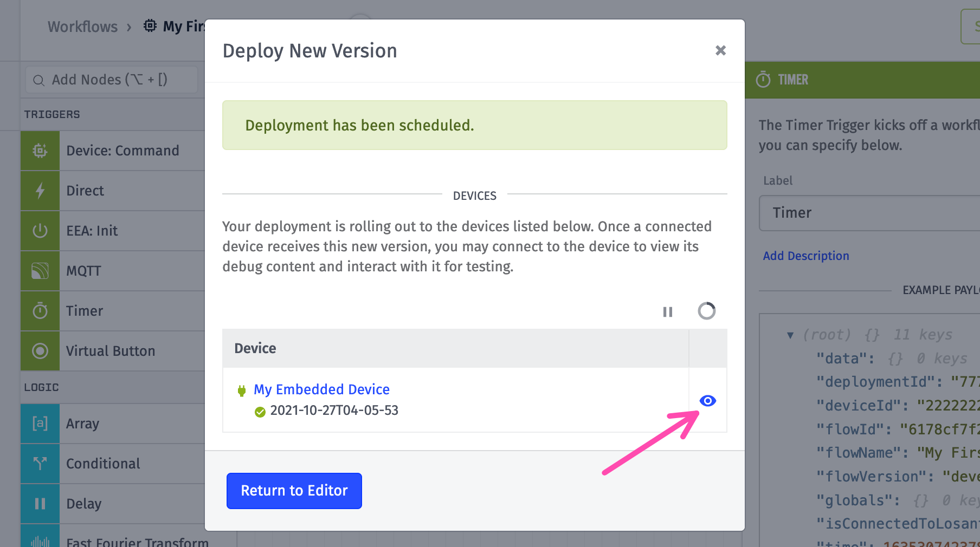
Task: Click the TRIGGERS section header
Action: click(52, 114)
